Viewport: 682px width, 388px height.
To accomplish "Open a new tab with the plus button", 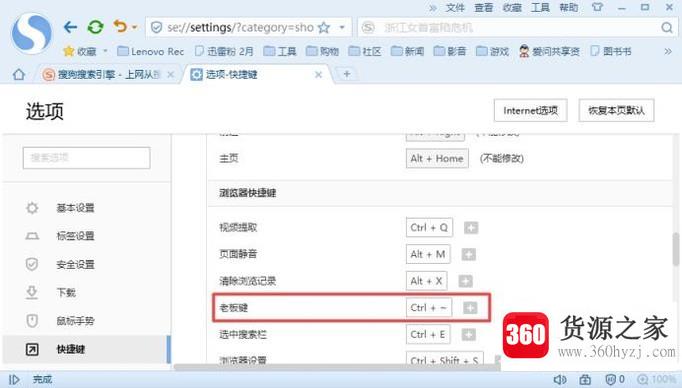I will coord(347,74).
